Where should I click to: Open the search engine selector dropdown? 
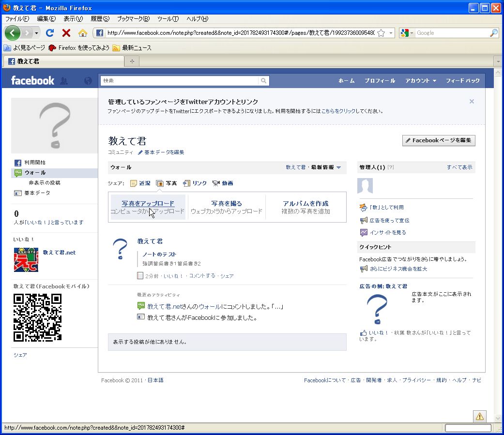[407, 33]
